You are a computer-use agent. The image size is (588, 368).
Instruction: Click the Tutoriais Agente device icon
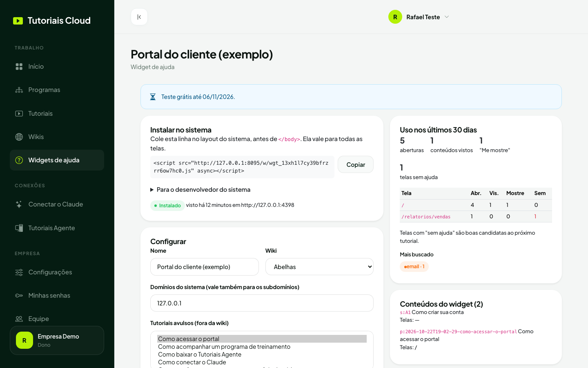pyautogui.click(x=19, y=228)
